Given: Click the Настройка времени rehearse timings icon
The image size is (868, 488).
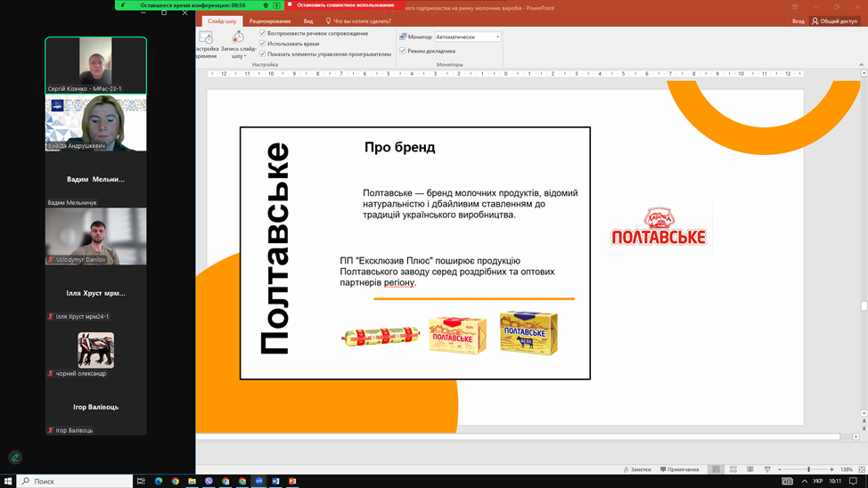Looking at the screenshot, I should pyautogui.click(x=206, y=38).
